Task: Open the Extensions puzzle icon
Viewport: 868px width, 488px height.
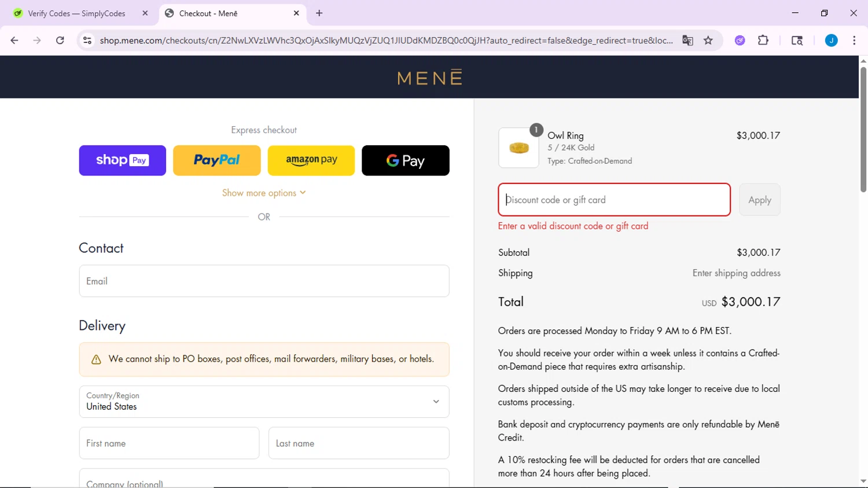Action: tap(763, 41)
